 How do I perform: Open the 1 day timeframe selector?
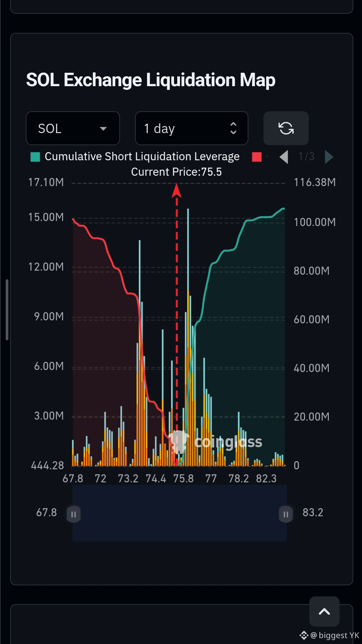[x=191, y=128]
